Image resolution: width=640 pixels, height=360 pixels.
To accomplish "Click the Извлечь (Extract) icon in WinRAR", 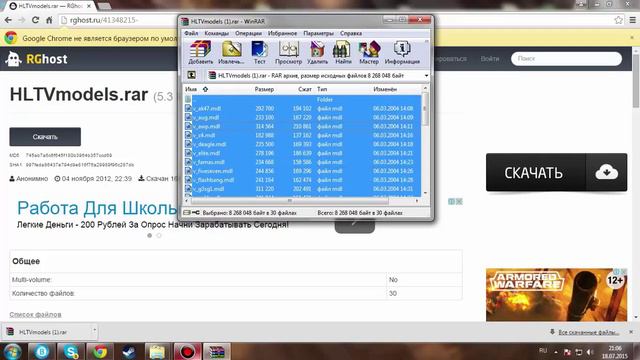I will 231,53.
